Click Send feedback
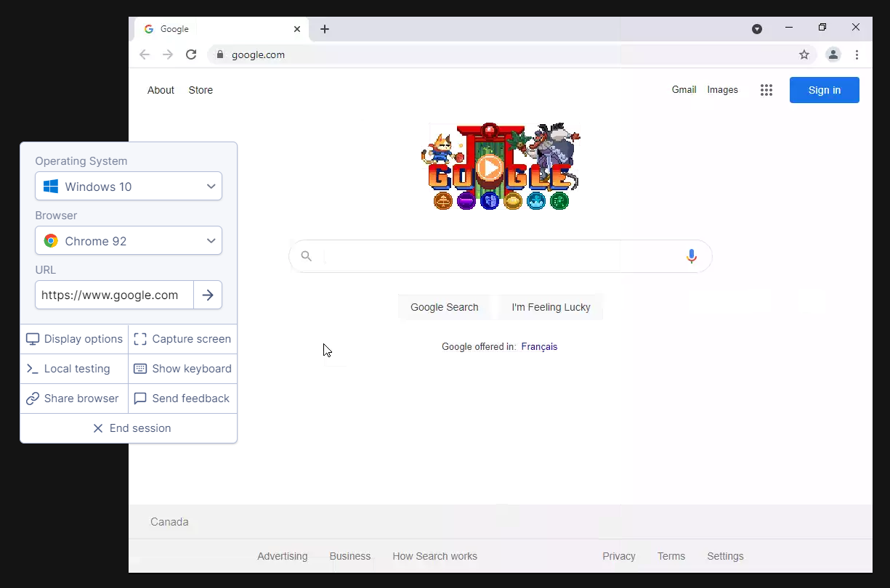This screenshot has height=588, width=890. [x=182, y=399]
